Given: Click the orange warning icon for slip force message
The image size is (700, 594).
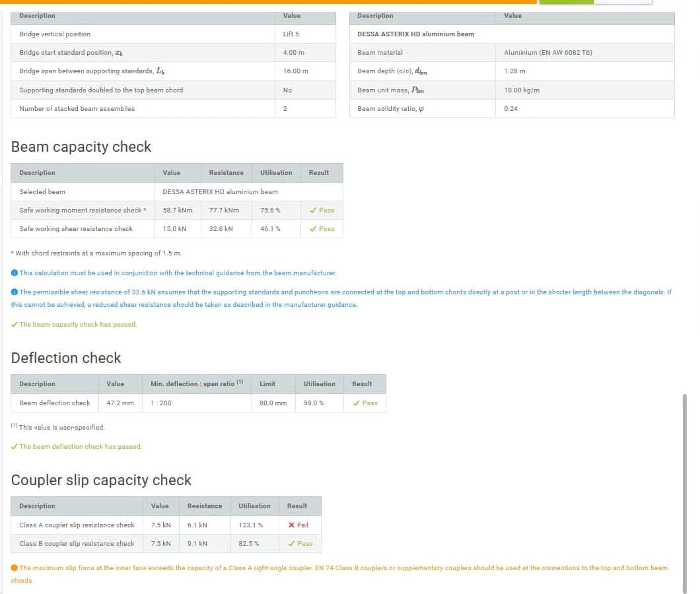Looking at the screenshot, I should click(x=15, y=568).
